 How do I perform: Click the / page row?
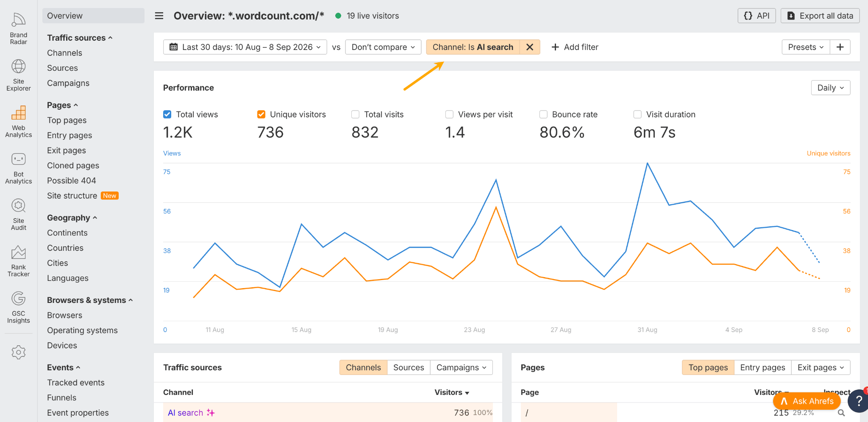pos(685,413)
